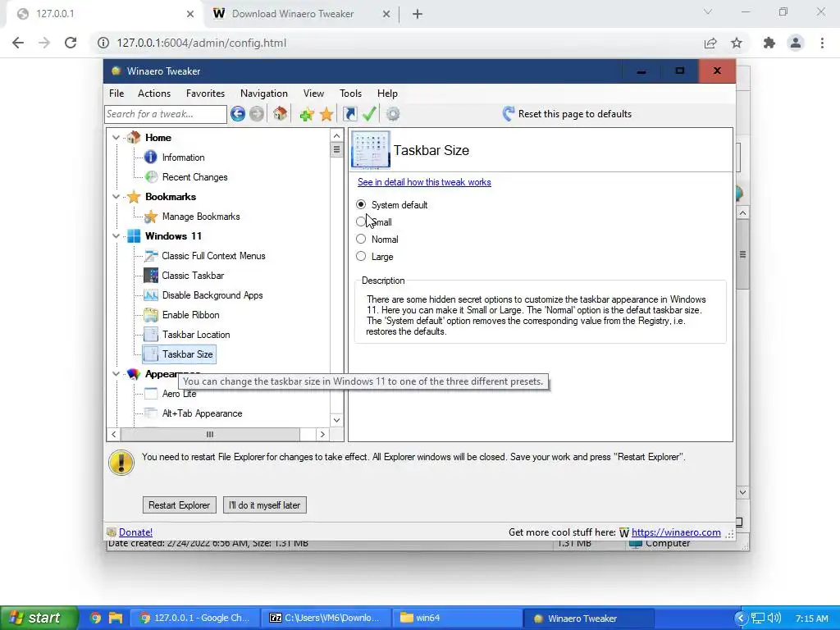Open the Help menu
840x630 pixels.
[387, 94]
